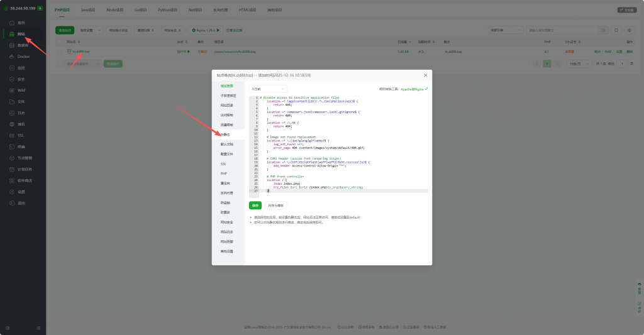The width and height of the screenshot is (644, 335).
Task: Click the 另存为模板 button
Action: [x=275, y=206]
